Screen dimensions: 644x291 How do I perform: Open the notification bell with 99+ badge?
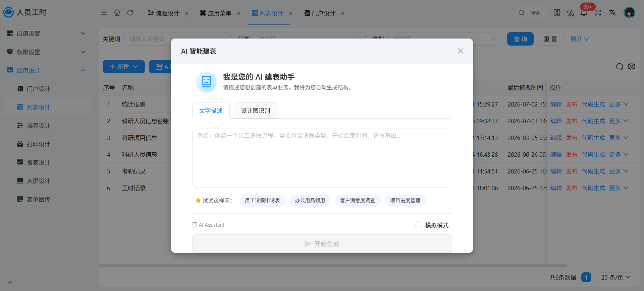[584, 13]
